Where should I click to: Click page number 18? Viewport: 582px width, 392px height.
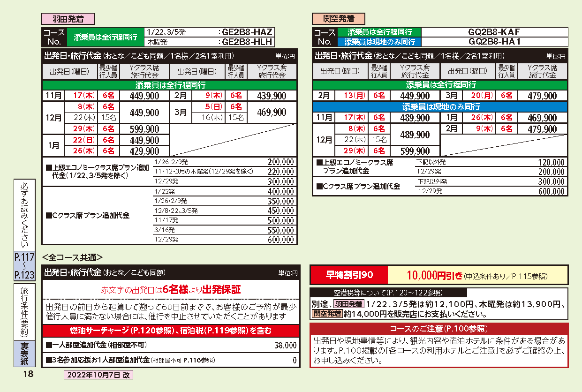[x=28, y=374]
